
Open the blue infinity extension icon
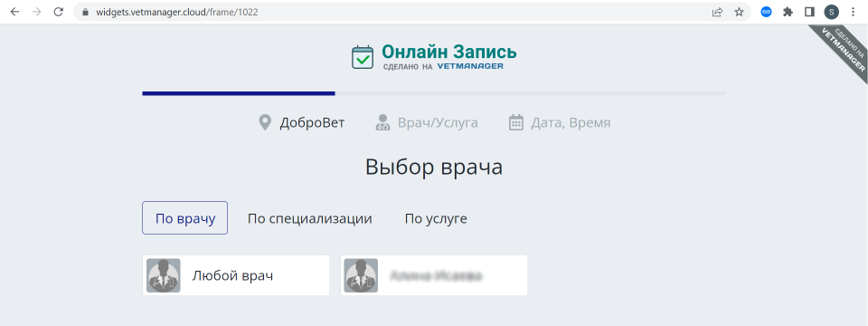click(766, 12)
